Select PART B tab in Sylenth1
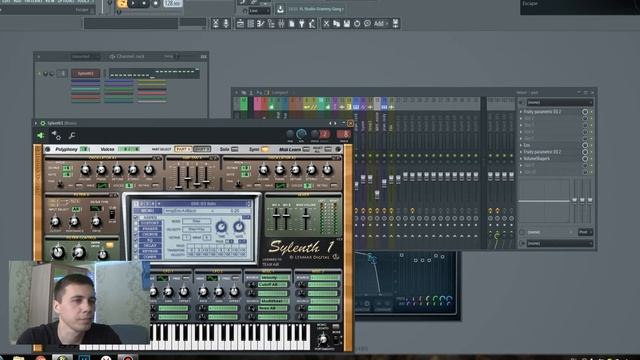This screenshot has height=360, width=640. (202, 149)
